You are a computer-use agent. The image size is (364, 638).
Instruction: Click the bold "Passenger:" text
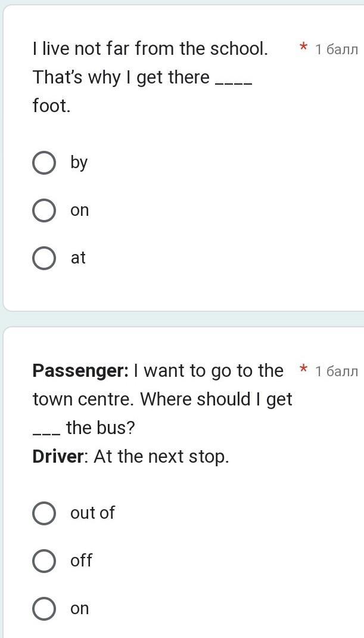tap(80, 371)
